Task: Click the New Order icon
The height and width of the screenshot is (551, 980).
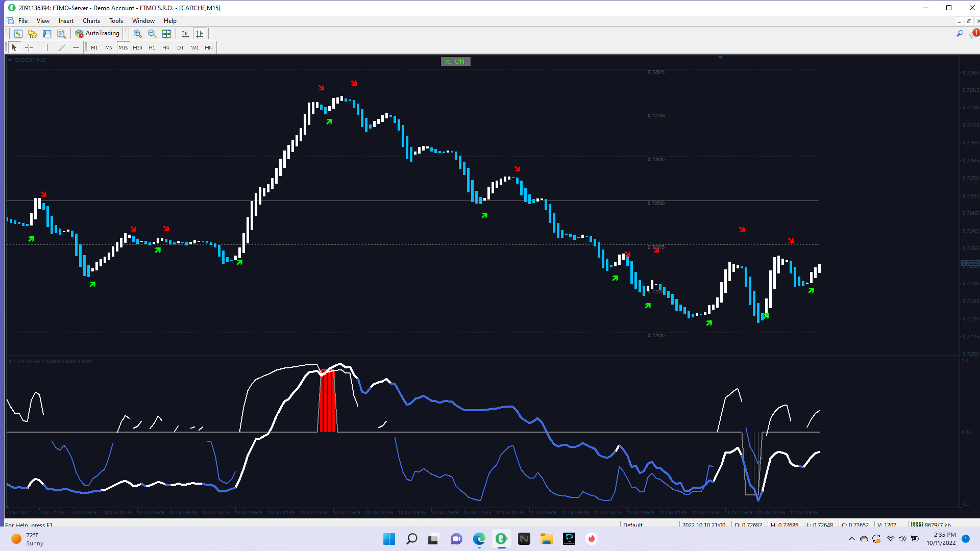Action: click(x=18, y=34)
